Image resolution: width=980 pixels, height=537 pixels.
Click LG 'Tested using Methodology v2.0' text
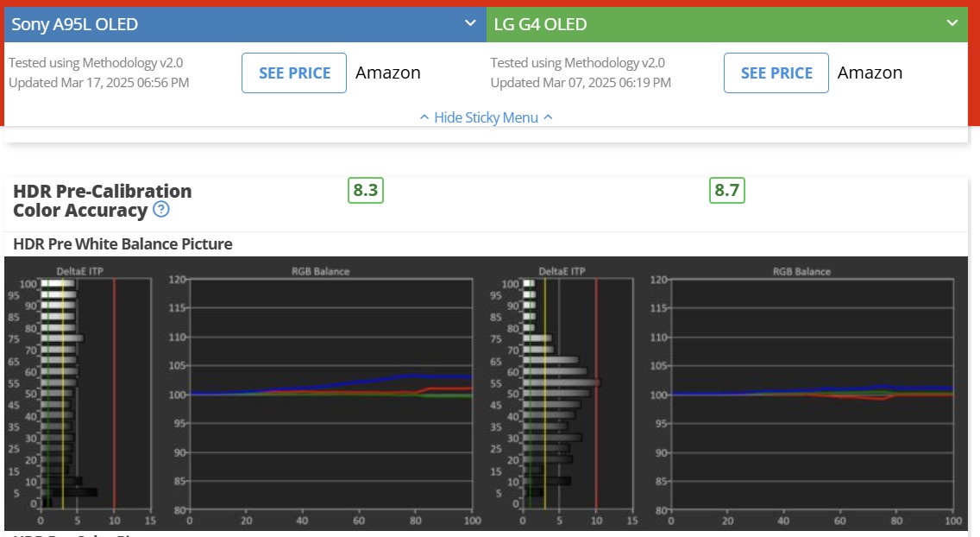click(577, 62)
